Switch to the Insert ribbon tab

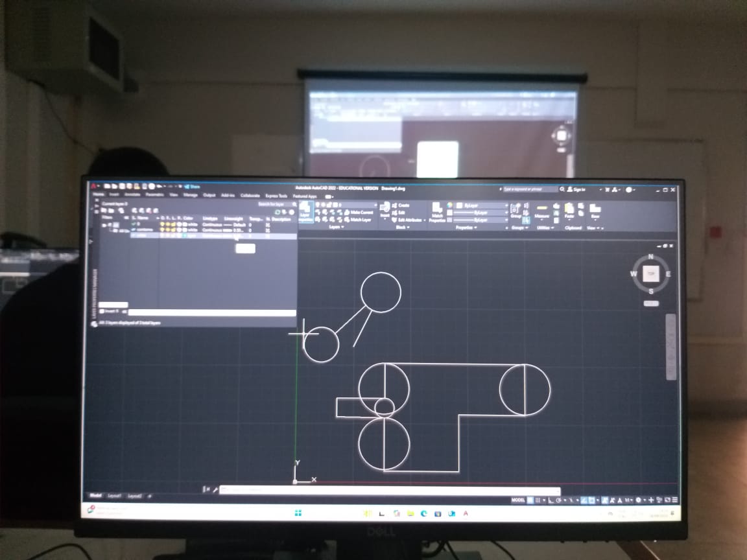point(114,194)
